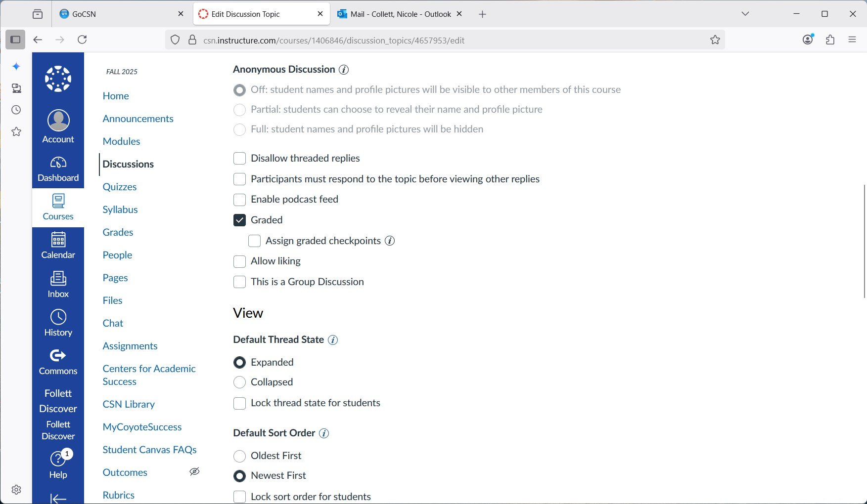Open the History clock icon
This screenshot has width=867, height=504.
58,317
